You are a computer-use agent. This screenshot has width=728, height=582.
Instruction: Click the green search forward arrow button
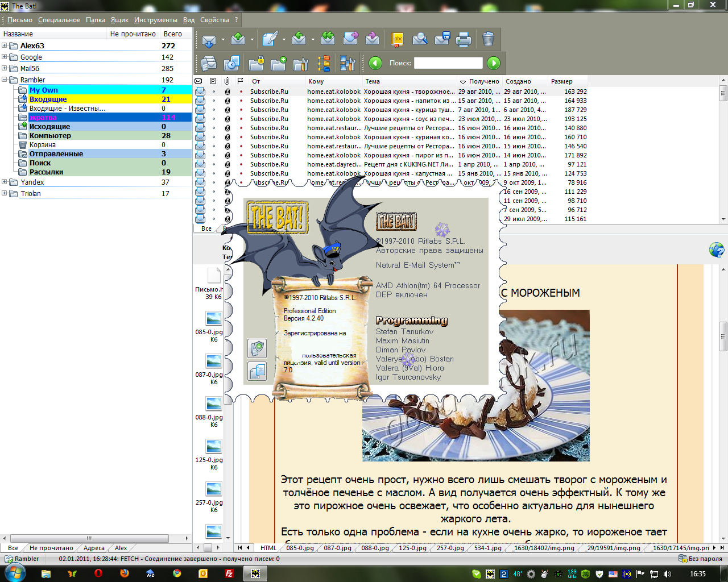pos(494,63)
